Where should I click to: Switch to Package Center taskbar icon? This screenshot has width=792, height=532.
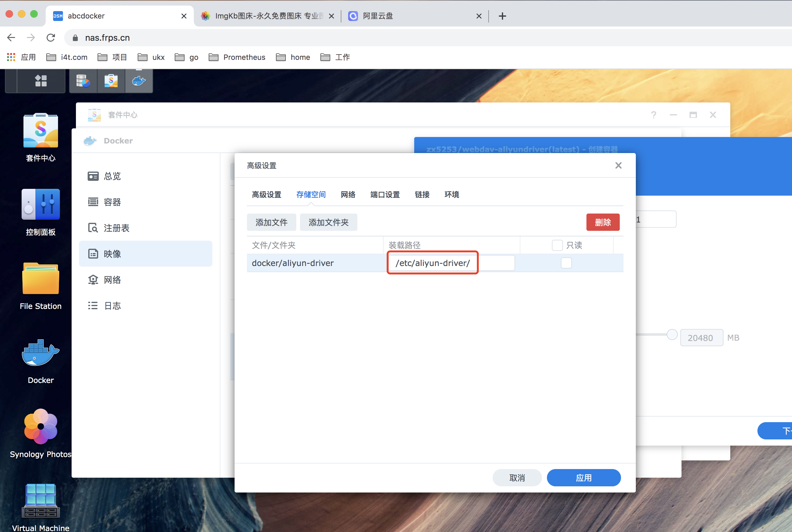pos(111,81)
